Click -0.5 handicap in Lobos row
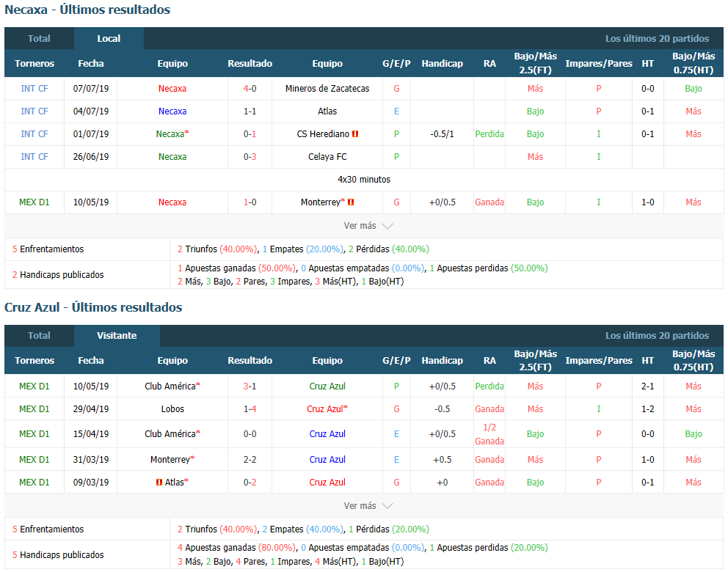The width and height of the screenshot is (728, 572). coord(442,408)
